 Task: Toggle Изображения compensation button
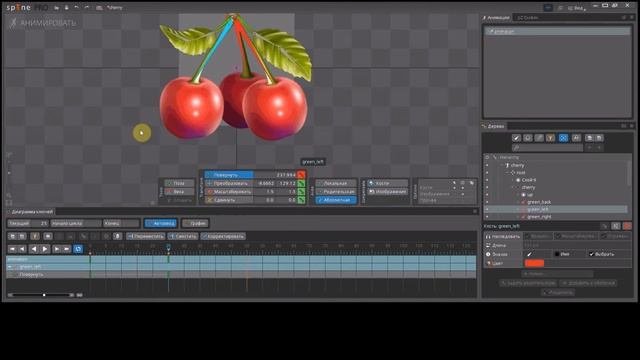(387, 191)
